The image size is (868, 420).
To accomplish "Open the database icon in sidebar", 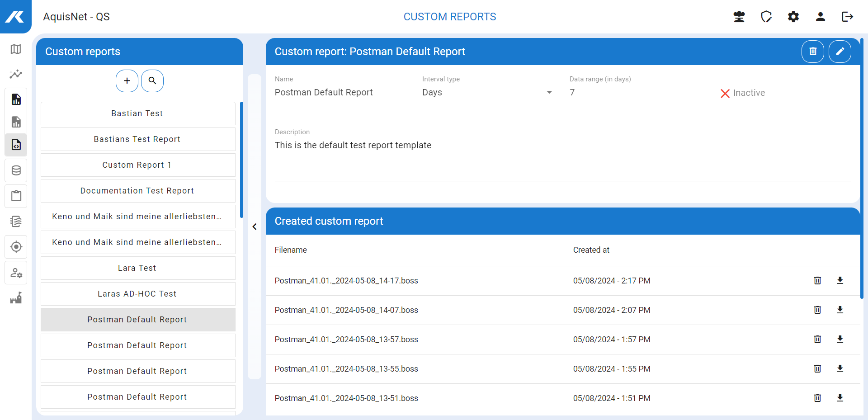I will pyautogui.click(x=16, y=170).
